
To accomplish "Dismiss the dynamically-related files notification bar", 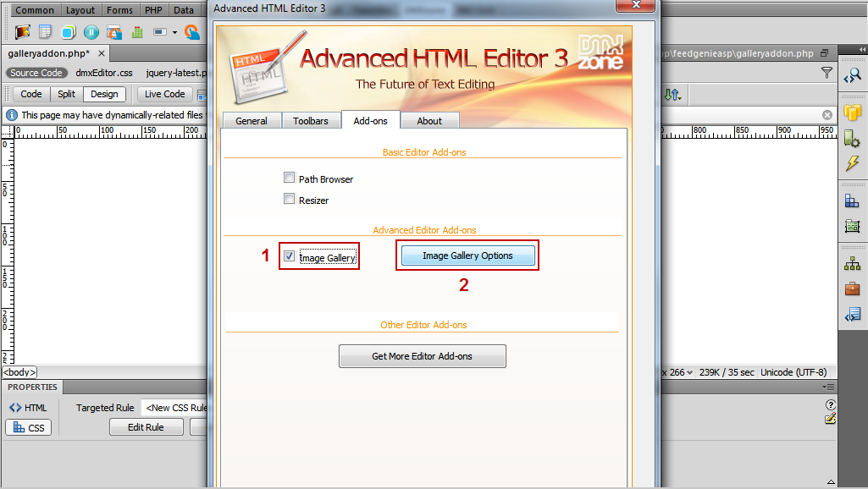I will coord(827,115).
